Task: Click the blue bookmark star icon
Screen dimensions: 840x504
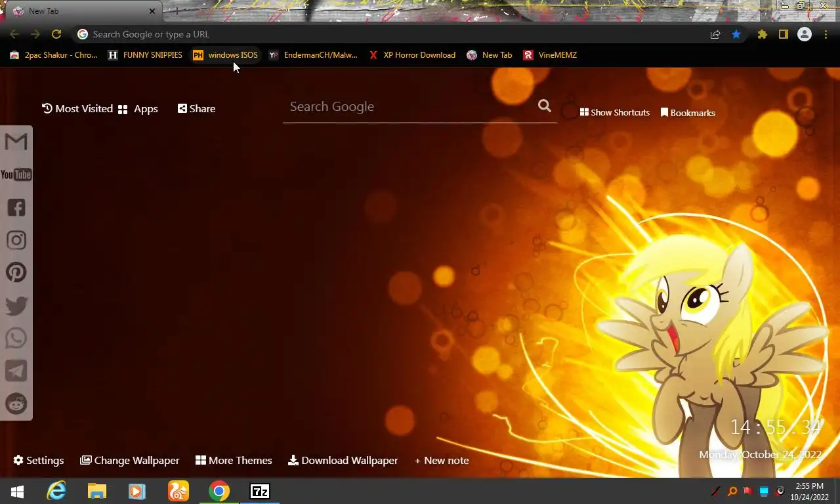Action: pyautogui.click(x=736, y=34)
